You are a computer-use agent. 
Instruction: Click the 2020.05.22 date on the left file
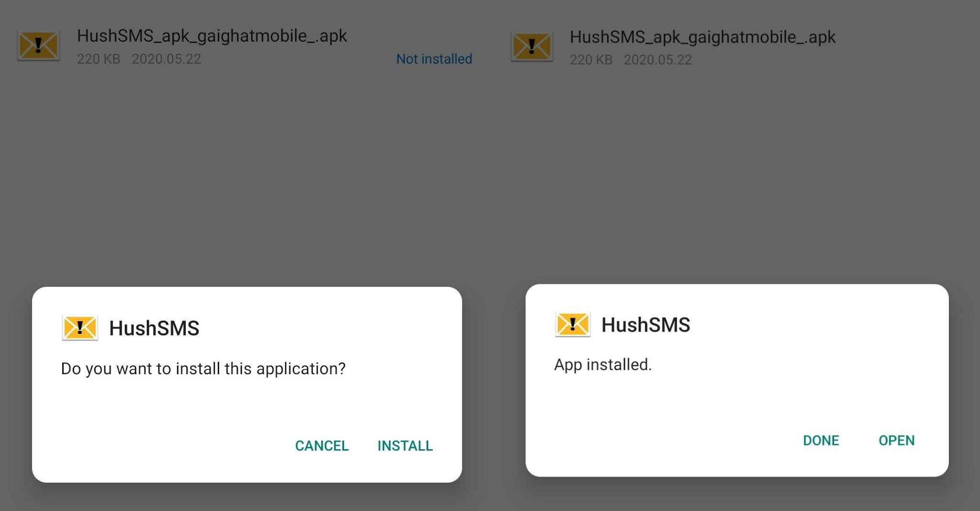pyautogui.click(x=167, y=59)
